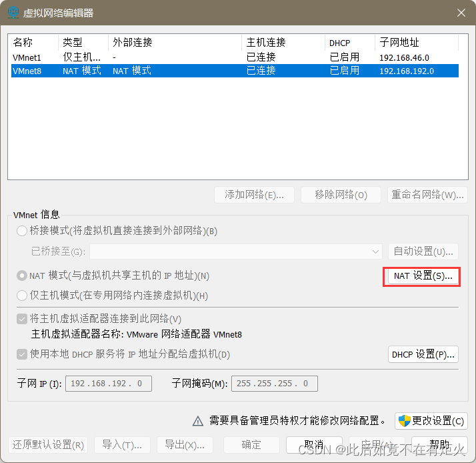The width and height of the screenshot is (476, 463).
Task: Click 移除网络(O) button
Action: [341, 194]
